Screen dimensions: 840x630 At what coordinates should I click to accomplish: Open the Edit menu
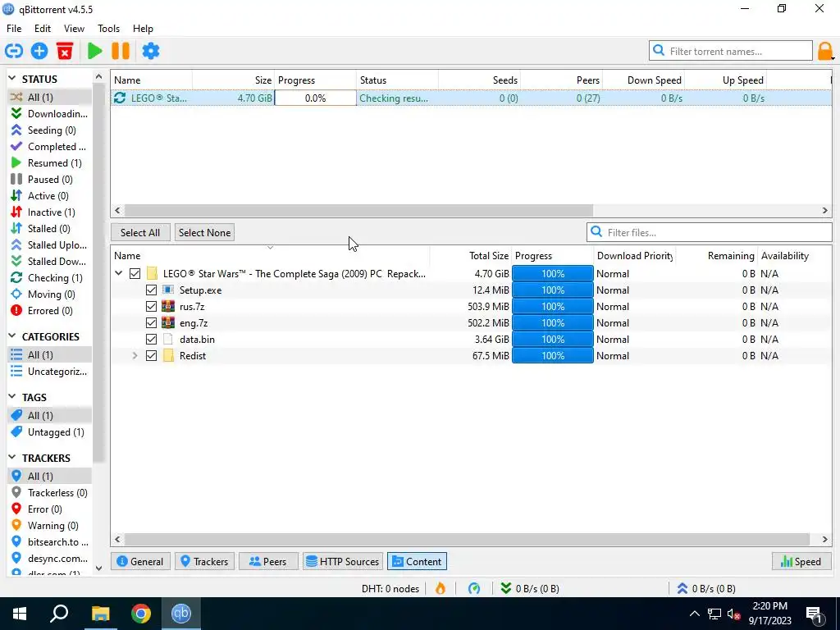[43, 29]
